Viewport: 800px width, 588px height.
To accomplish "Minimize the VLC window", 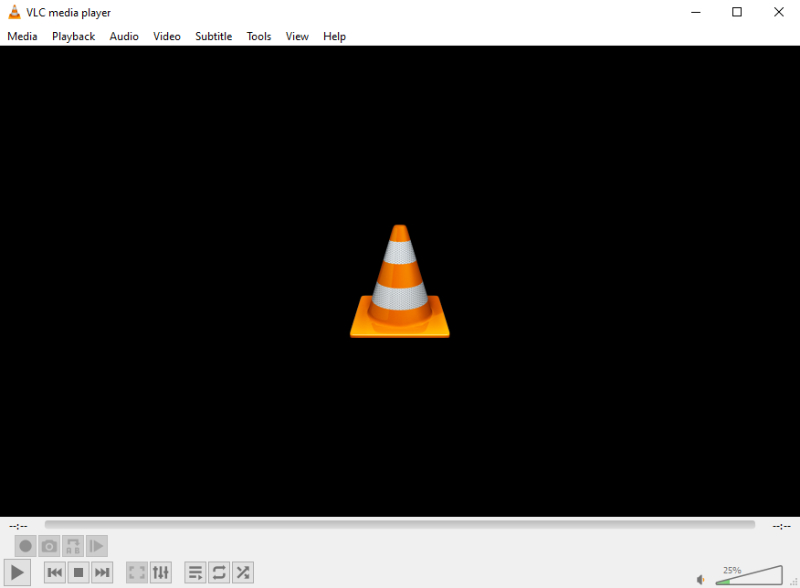I will click(x=696, y=12).
